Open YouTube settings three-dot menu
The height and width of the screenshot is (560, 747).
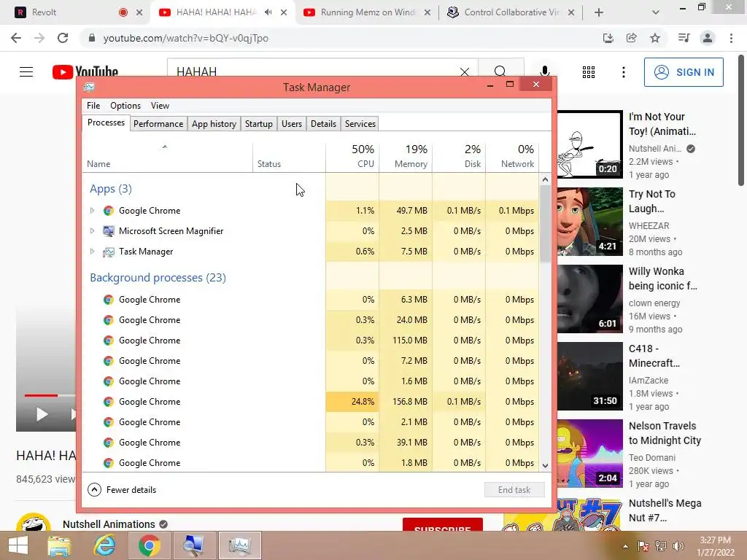click(x=624, y=72)
